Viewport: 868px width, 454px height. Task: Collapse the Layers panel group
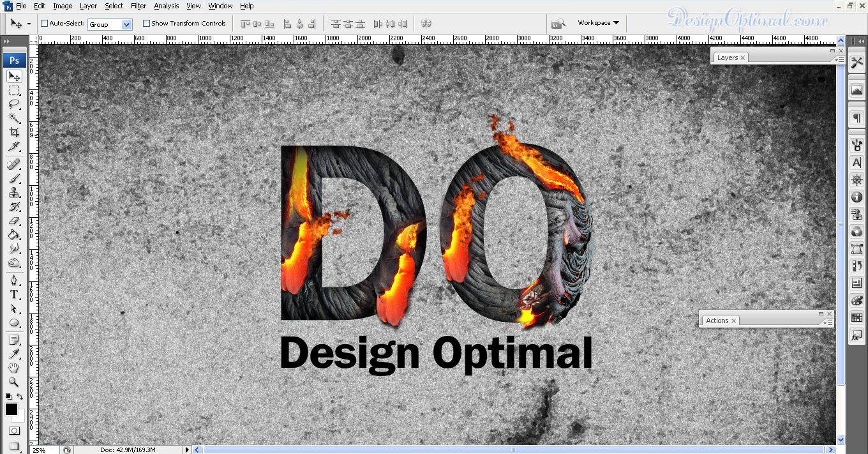pyautogui.click(x=833, y=50)
